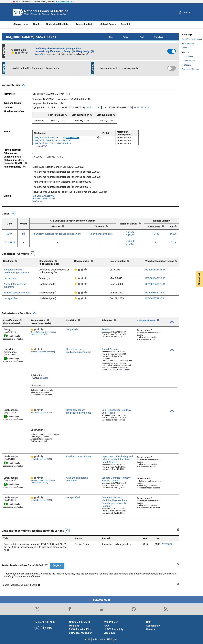
Task: Click help icon beside Variation/condition record
Action: click(176, 261)
